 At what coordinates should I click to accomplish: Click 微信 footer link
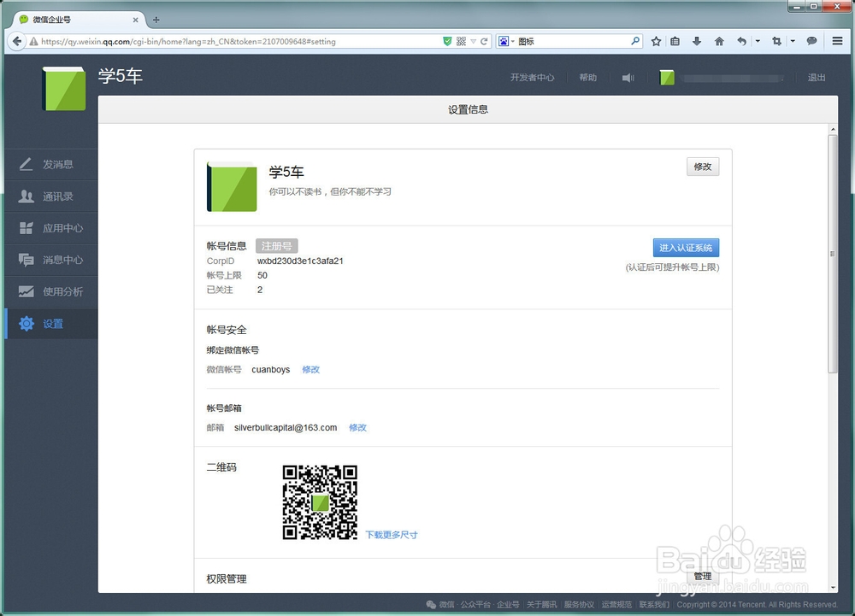[446, 605]
